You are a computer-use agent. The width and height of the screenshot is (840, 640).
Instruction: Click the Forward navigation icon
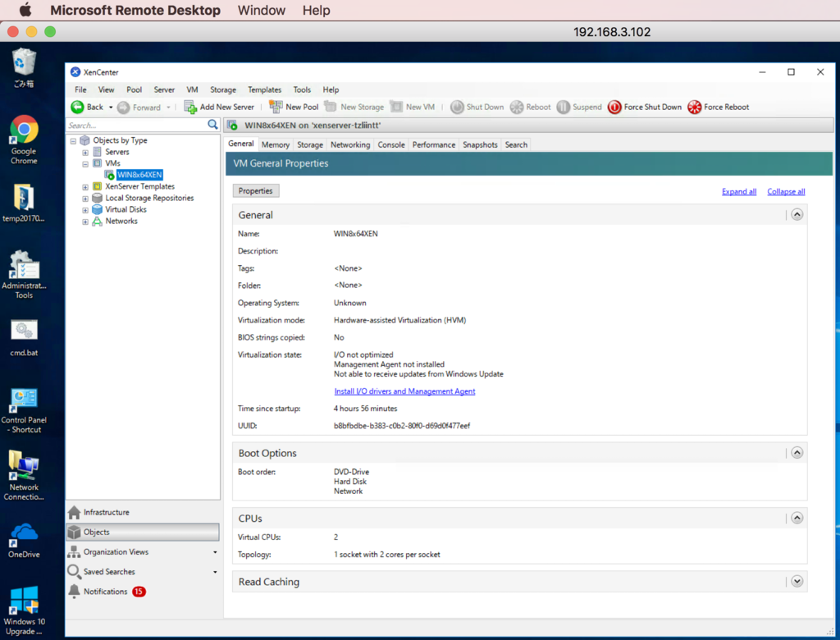123,107
